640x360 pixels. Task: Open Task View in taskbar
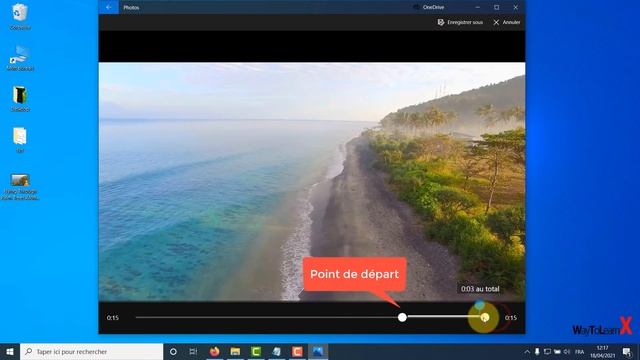[x=193, y=351]
